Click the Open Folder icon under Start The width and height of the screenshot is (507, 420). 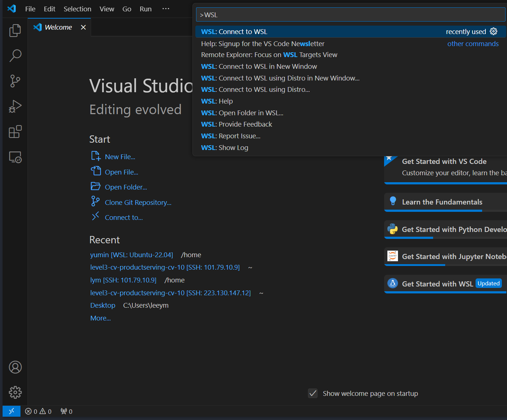[95, 186]
